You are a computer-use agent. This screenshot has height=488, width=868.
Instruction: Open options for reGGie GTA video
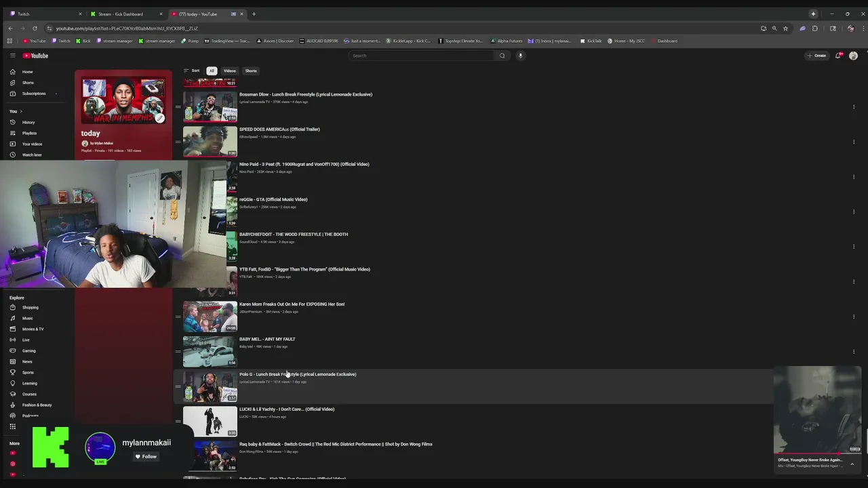[854, 211]
